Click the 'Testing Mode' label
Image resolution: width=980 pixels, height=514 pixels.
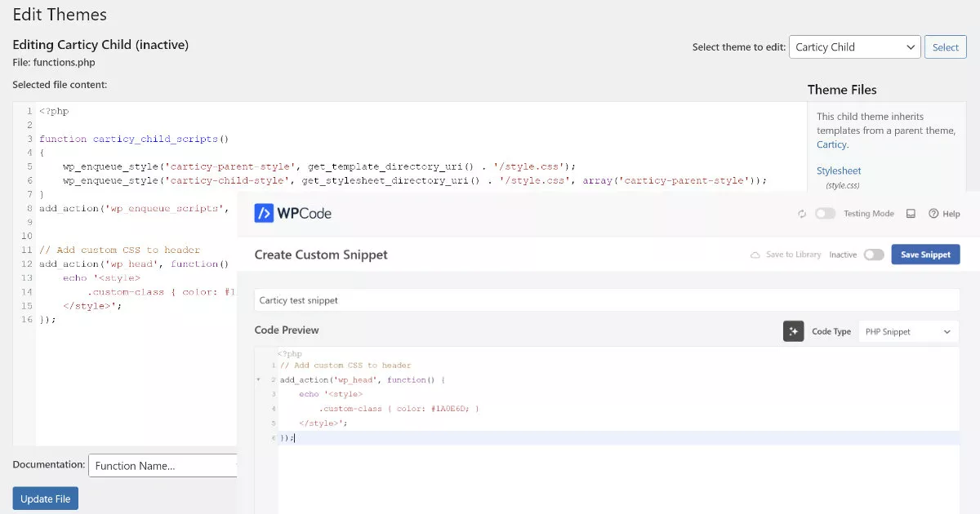(x=869, y=214)
